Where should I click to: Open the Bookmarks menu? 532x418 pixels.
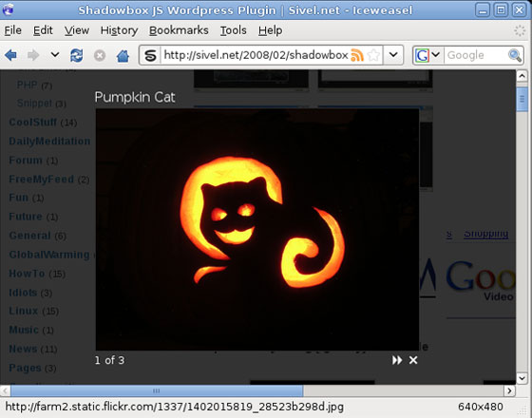click(x=179, y=30)
